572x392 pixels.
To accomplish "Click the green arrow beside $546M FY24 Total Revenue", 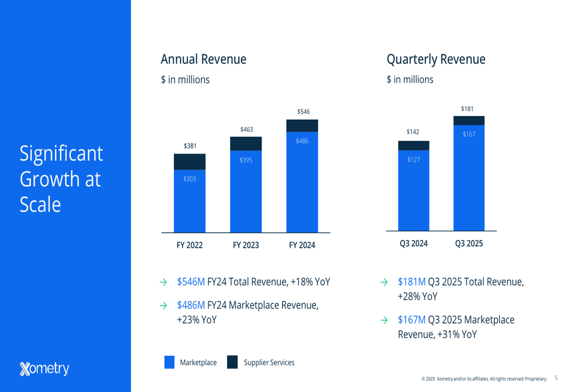I will click(163, 282).
